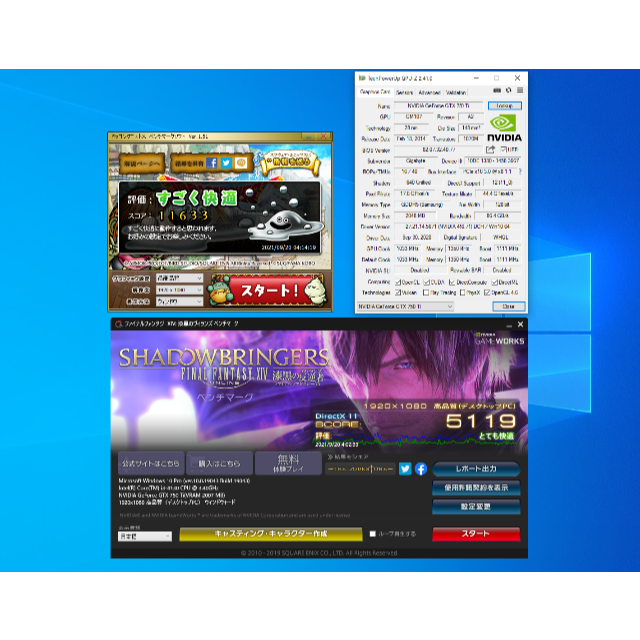Click the レポート出力 button in FFXIV benchmark
Viewport: 640px width, 640px height.
(x=476, y=469)
